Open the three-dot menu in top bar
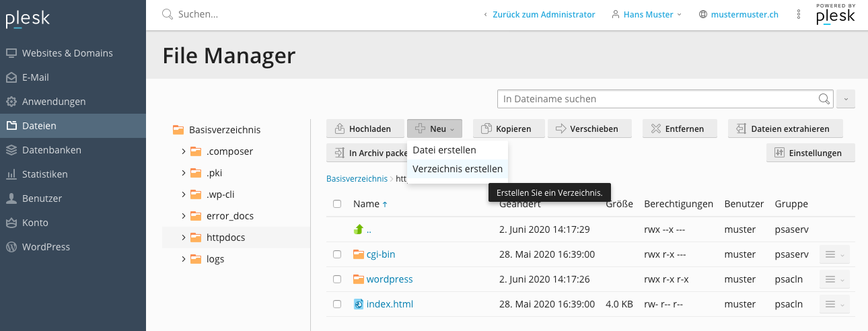This screenshot has width=868, height=331. pyautogui.click(x=799, y=14)
